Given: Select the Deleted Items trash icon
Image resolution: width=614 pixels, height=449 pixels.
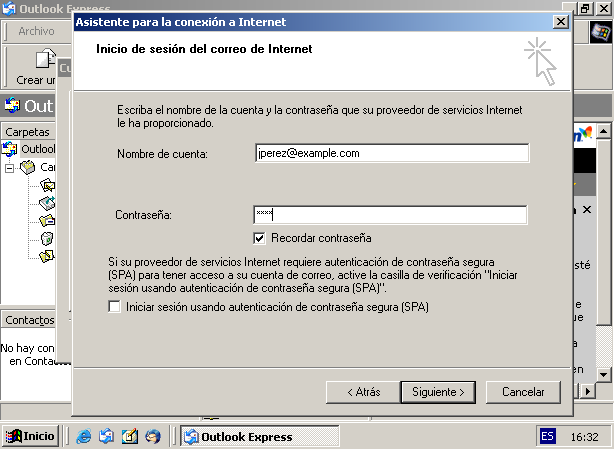Looking at the screenshot, I should click(x=47, y=238).
